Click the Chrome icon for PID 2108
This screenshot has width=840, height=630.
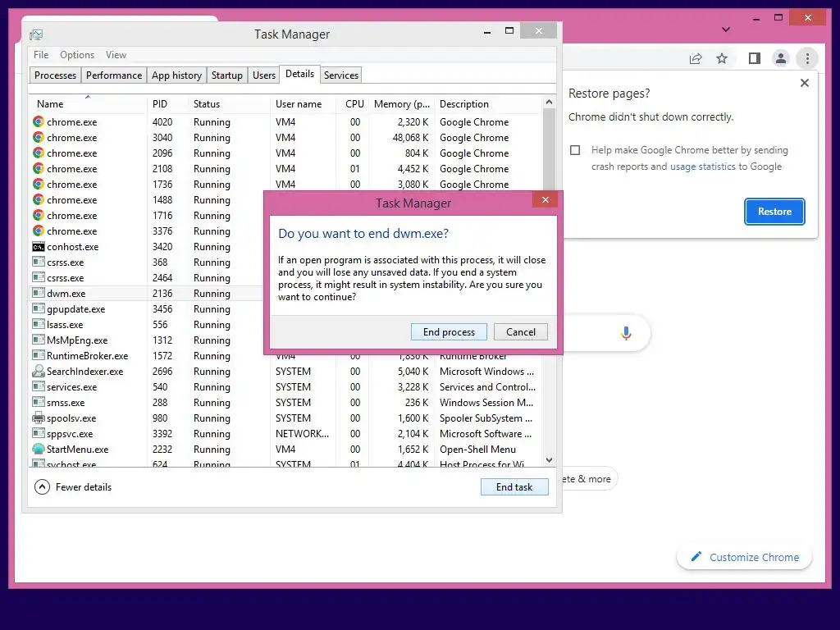[38, 168]
